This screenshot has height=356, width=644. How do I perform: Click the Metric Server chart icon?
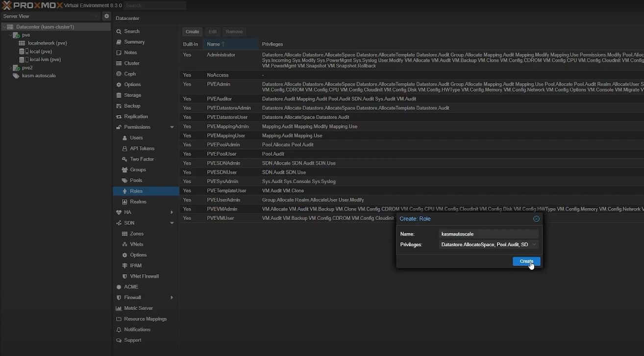(119, 308)
